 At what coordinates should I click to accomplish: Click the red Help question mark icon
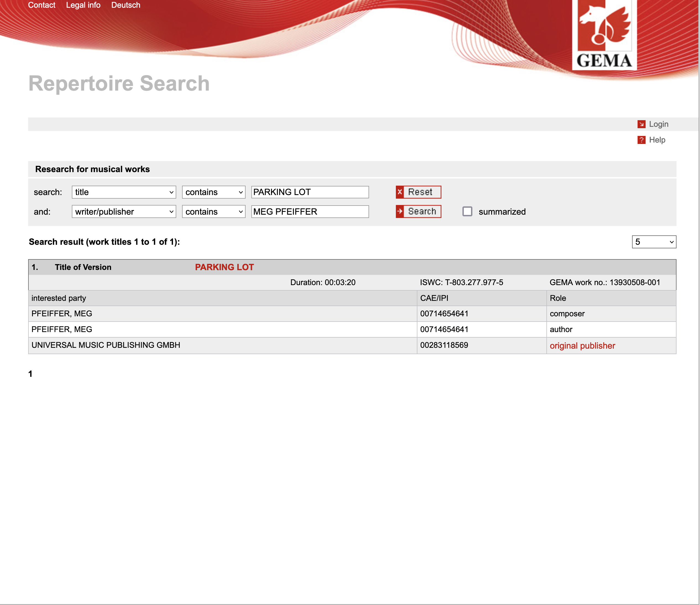(641, 140)
